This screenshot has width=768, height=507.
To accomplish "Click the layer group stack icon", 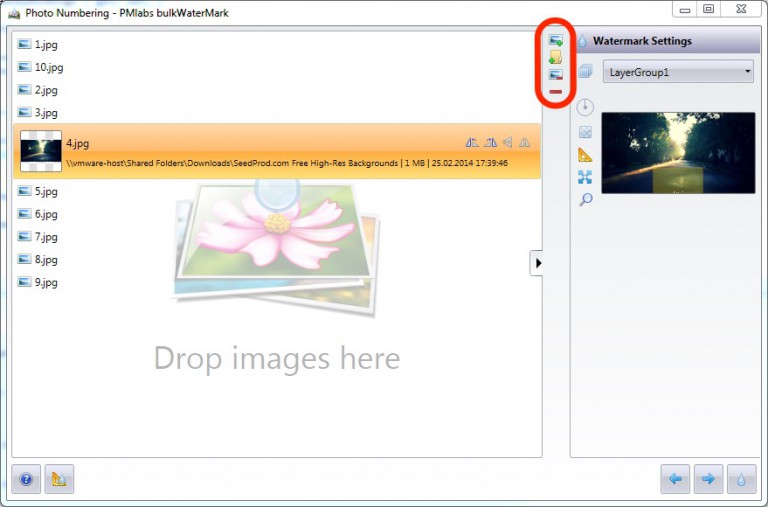I will (585, 72).
